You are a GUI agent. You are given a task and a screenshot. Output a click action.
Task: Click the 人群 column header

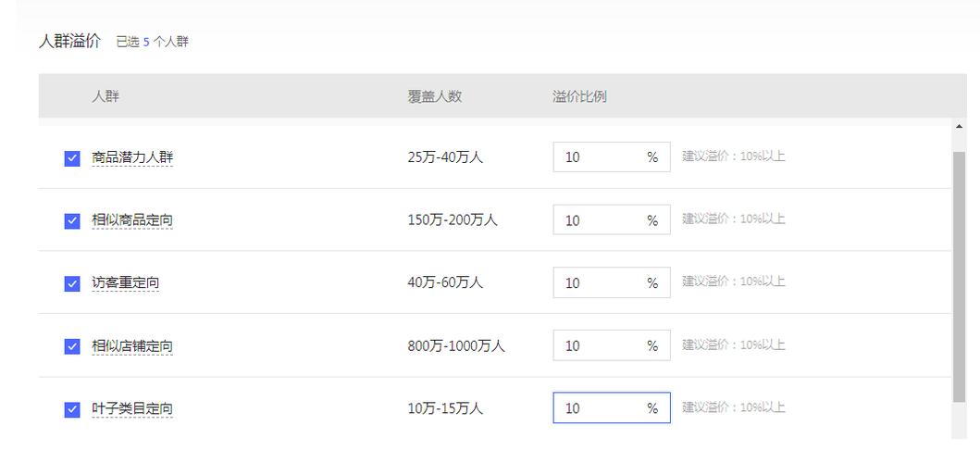click(x=105, y=96)
